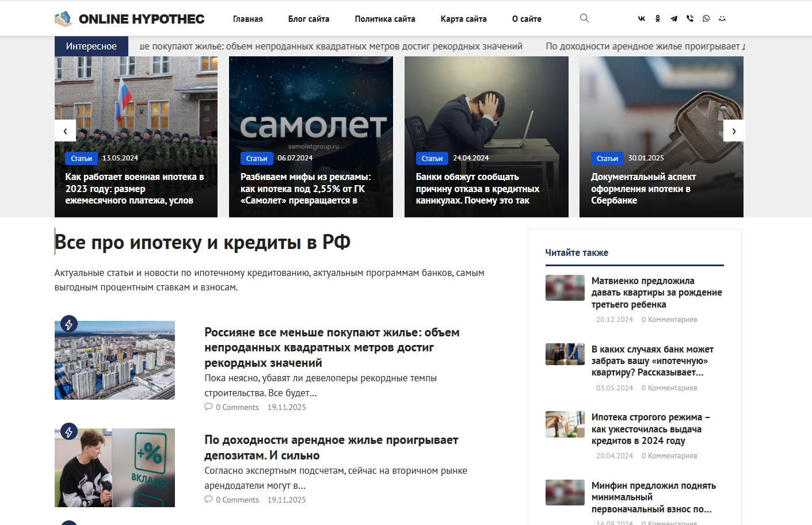Open the Карта сайта menu item
This screenshot has width=812, height=525.
pos(464,19)
